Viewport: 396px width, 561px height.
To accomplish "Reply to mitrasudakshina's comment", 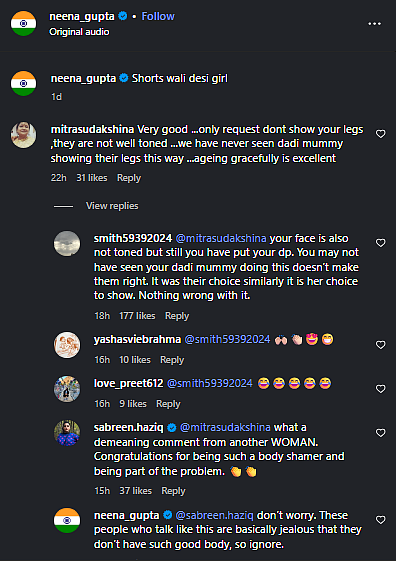I will pos(129,178).
